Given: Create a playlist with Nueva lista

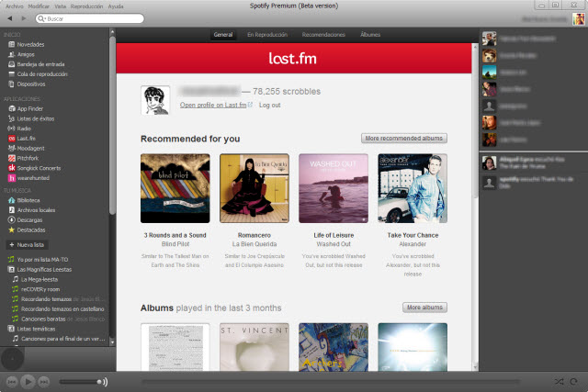Looking at the screenshot, I should (x=27, y=245).
